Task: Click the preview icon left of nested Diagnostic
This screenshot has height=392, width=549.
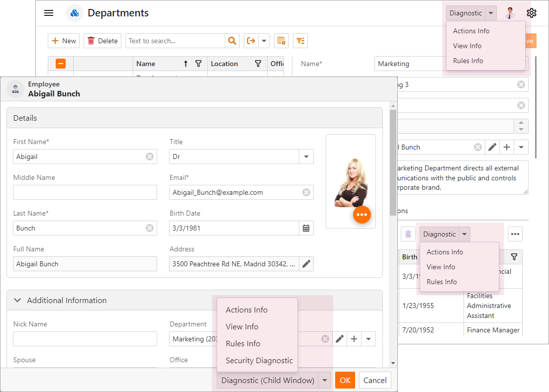Action: pos(408,234)
